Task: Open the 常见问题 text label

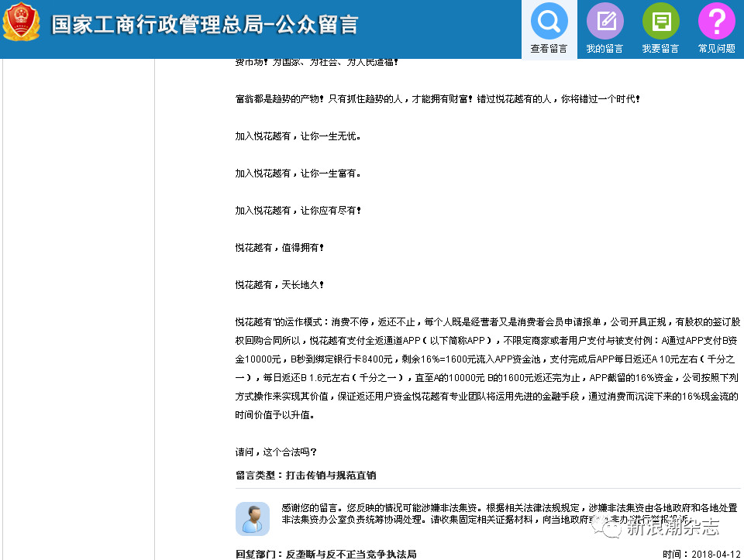Action: 716,49
